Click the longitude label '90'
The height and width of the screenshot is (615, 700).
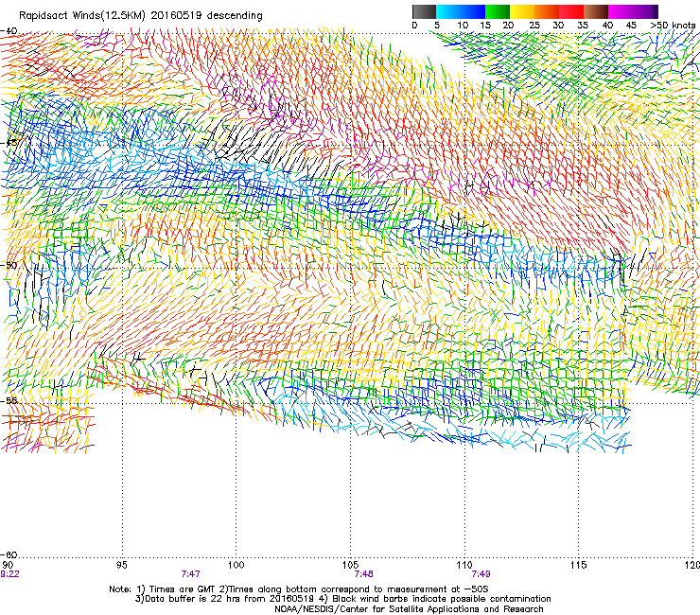(x=8, y=565)
